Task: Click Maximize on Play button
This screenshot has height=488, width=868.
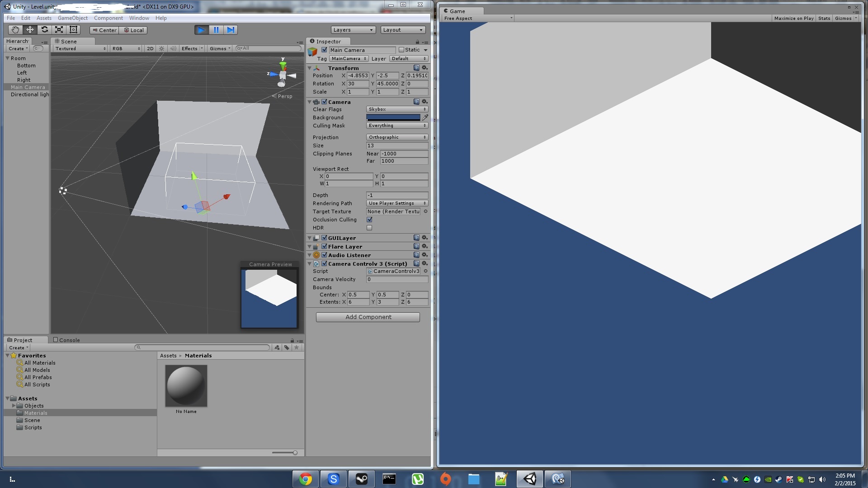Action: (794, 19)
